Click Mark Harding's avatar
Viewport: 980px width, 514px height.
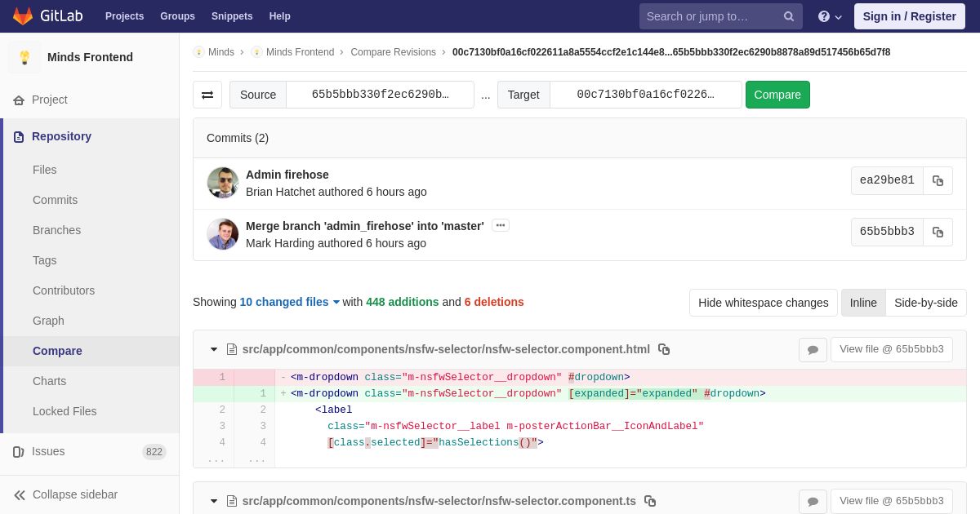[223, 234]
